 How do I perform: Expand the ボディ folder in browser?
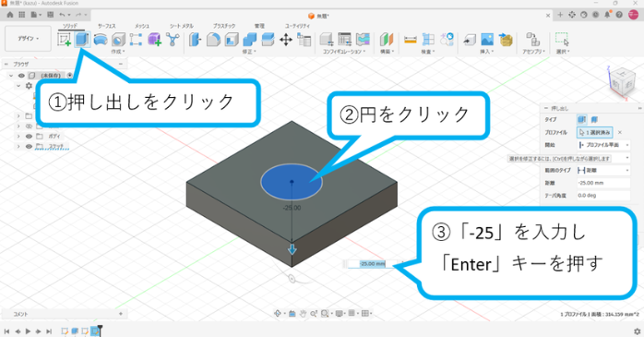[18, 136]
